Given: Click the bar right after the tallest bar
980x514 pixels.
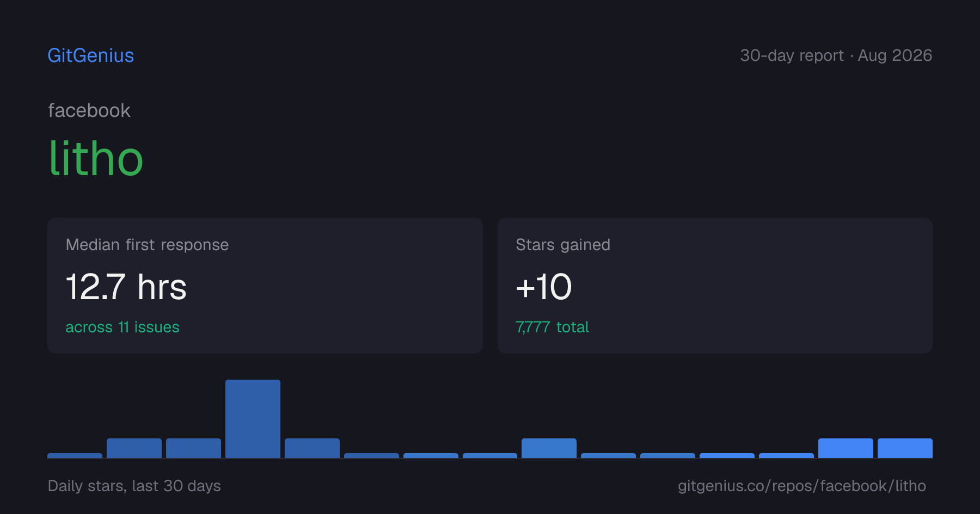Looking at the screenshot, I should coord(312,448).
